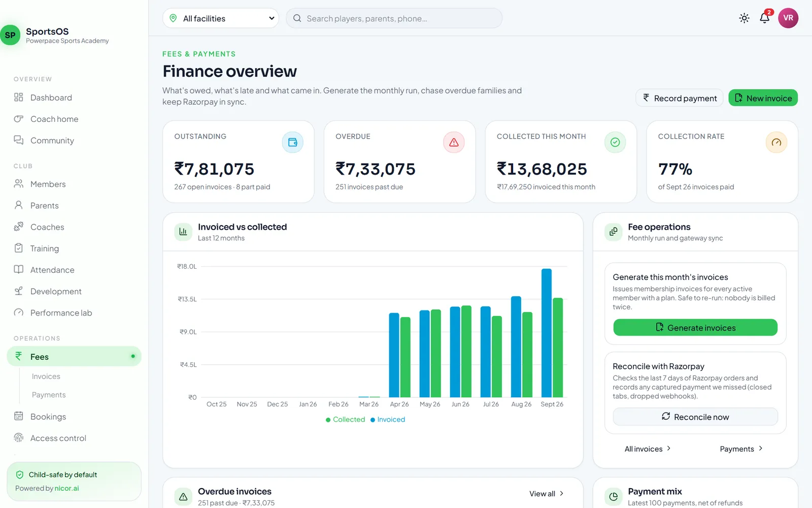The height and width of the screenshot is (508, 812).
Task: Click the Overdue warning triangle icon
Action: 454,142
